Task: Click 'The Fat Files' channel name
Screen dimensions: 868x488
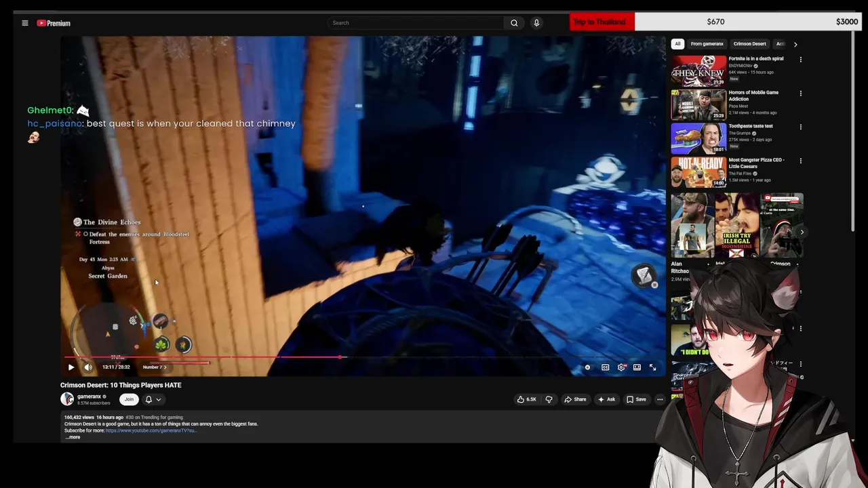Action: [741, 174]
